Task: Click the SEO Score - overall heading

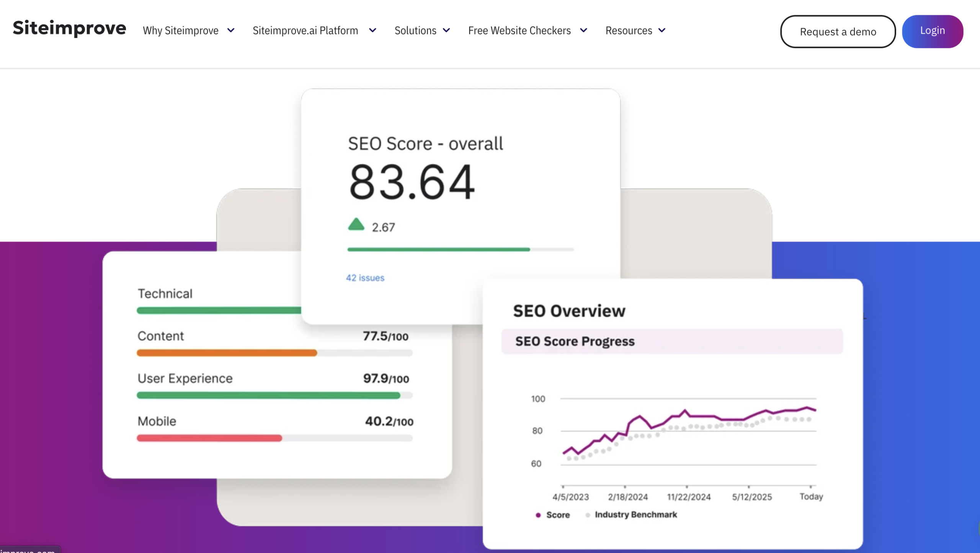Action: [x=425, y=144]
